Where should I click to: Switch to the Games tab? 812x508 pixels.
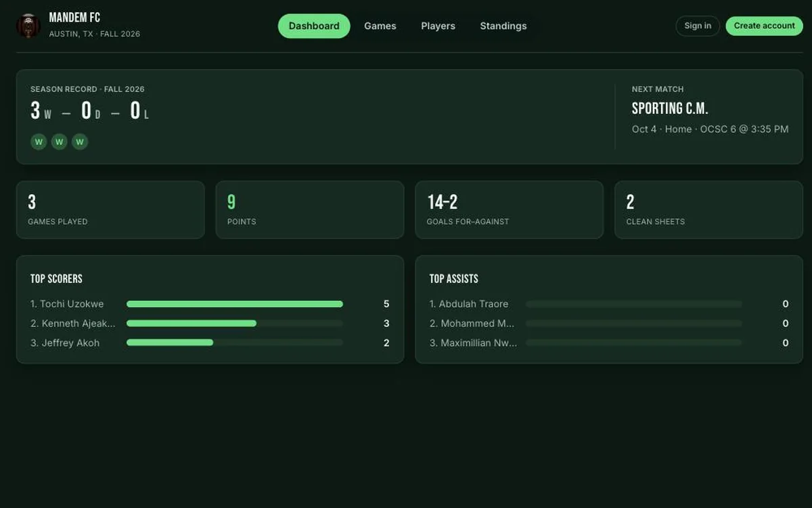click(380, 26)
